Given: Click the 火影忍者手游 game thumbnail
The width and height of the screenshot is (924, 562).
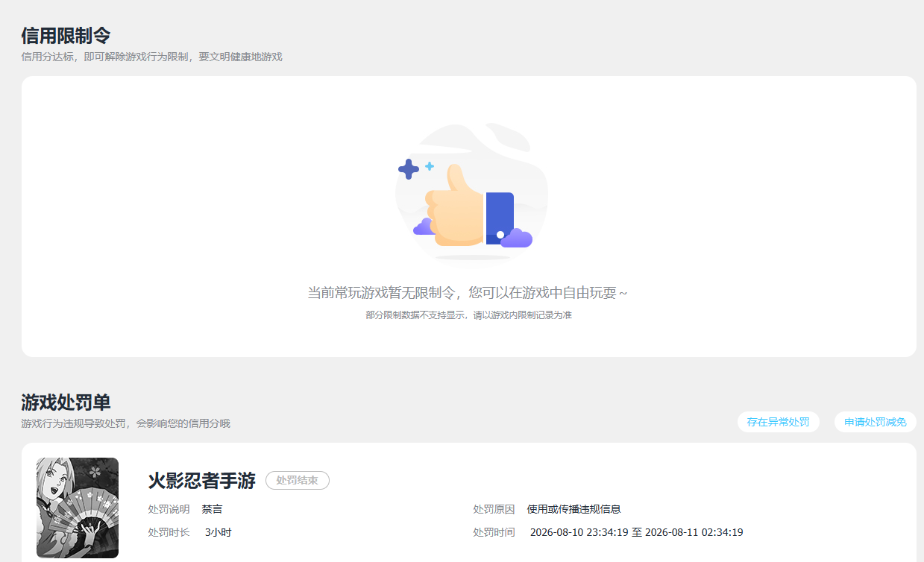Looking at the screenshot, I should click(x=78, y=508).
